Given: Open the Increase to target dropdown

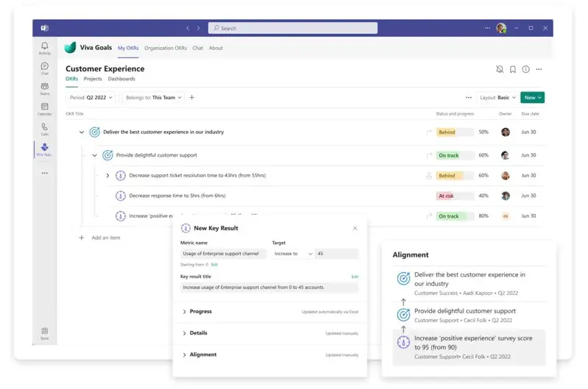Looking at the screenshot, I should 293,254.
